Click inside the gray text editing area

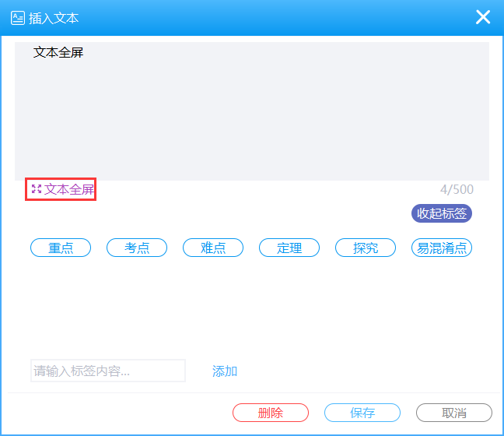pos(252,111)
